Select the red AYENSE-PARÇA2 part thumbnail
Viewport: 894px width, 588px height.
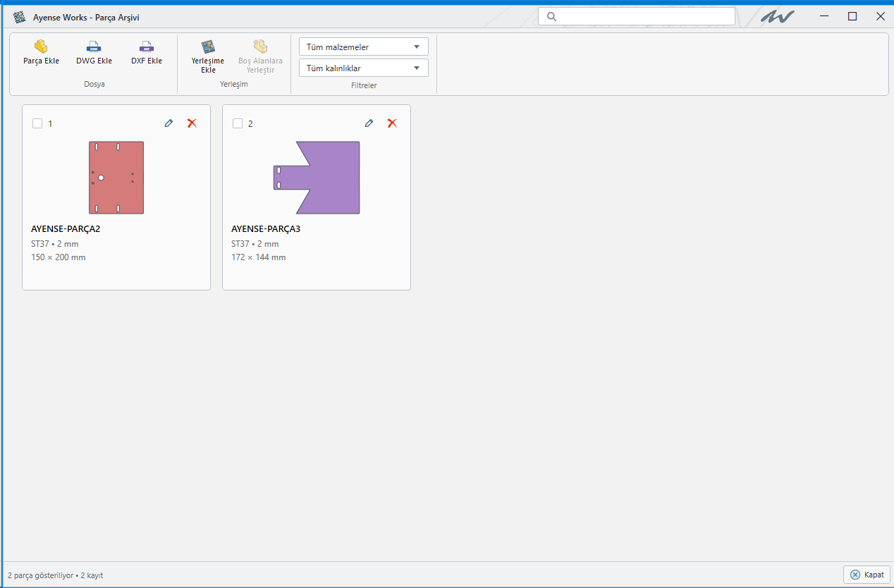coord(116,178)
